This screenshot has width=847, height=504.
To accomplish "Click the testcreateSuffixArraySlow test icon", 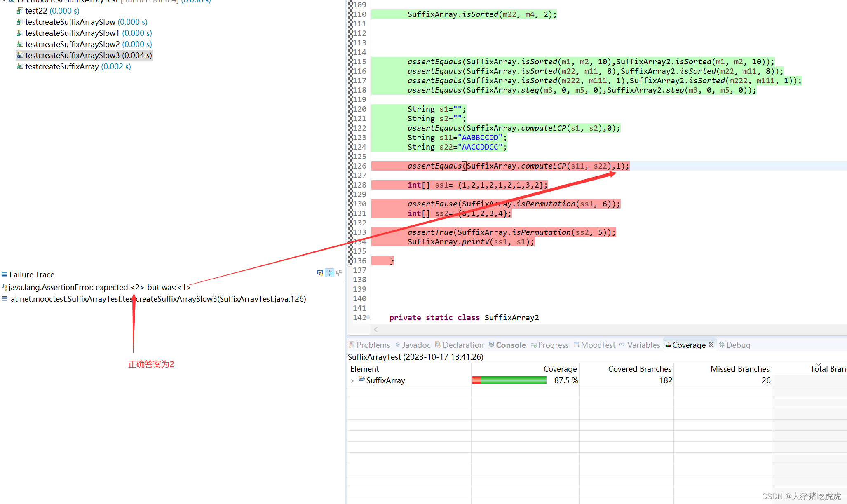I will [x=20, y=22].
